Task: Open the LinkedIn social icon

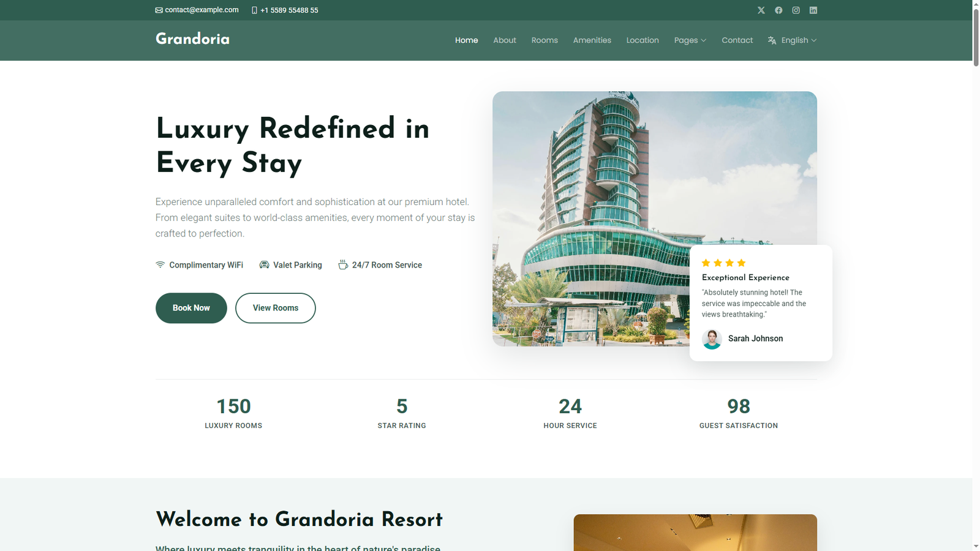Action: coord(813,10)
